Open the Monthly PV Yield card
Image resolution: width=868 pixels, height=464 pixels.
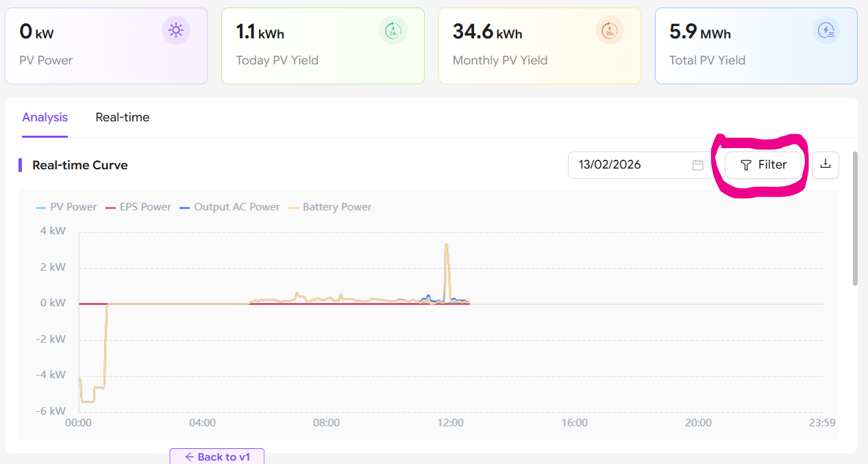[x=539, y=46]
